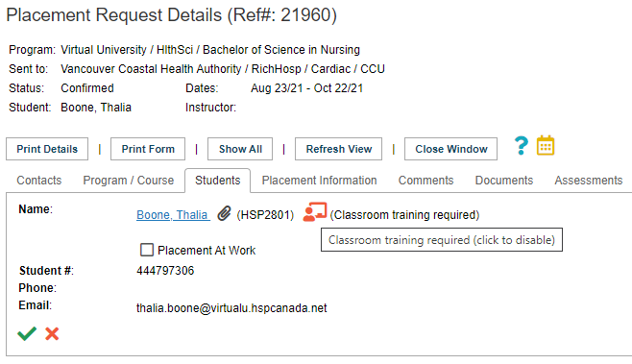The image size is (632, 364).
Task: Select the Students tab
Action: (218, 181)
